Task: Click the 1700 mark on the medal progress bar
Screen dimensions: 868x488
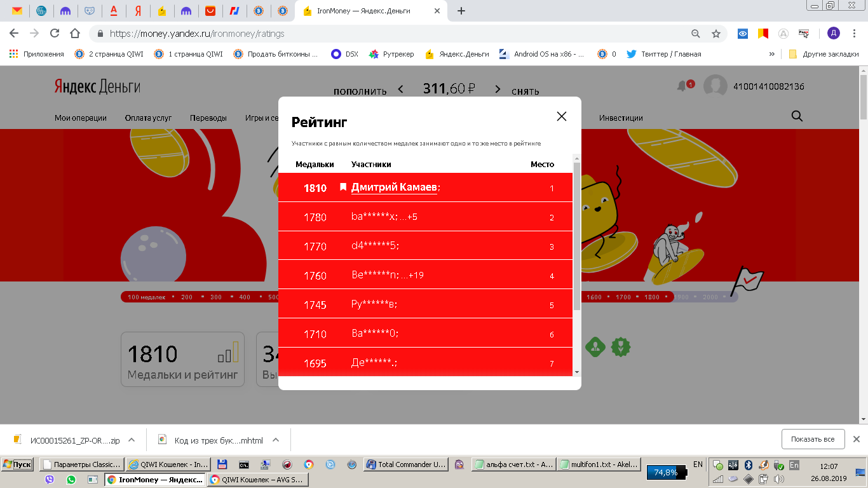Action: tap(623, 297)
